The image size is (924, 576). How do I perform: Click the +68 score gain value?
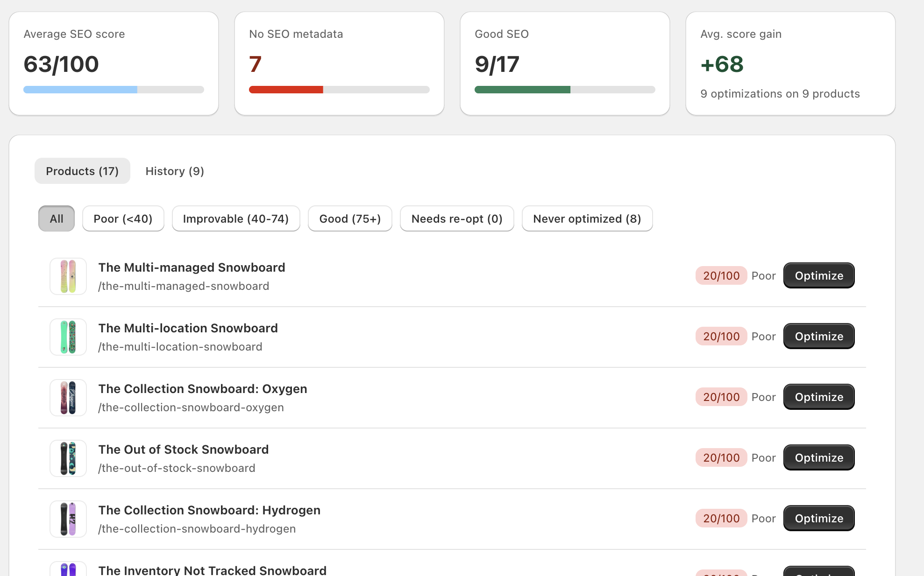[x=722, y=64]
